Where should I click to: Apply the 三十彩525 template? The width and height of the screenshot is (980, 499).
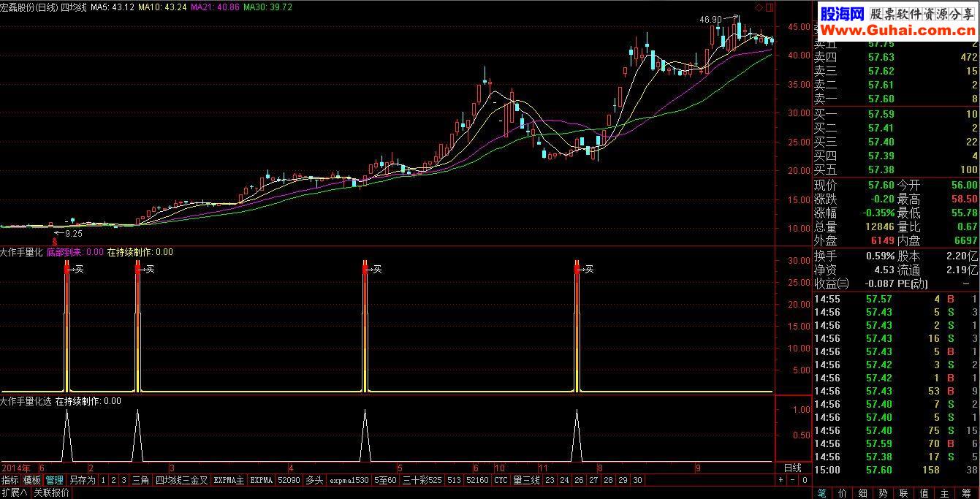422,480
